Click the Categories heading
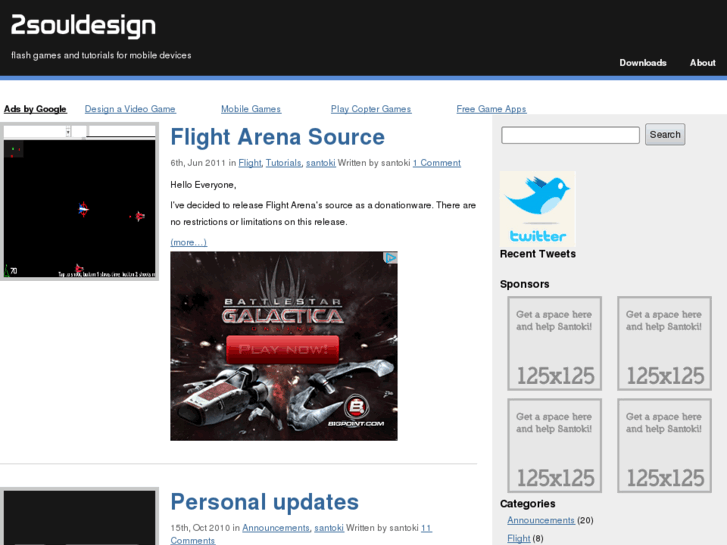 tap(528, 504)
